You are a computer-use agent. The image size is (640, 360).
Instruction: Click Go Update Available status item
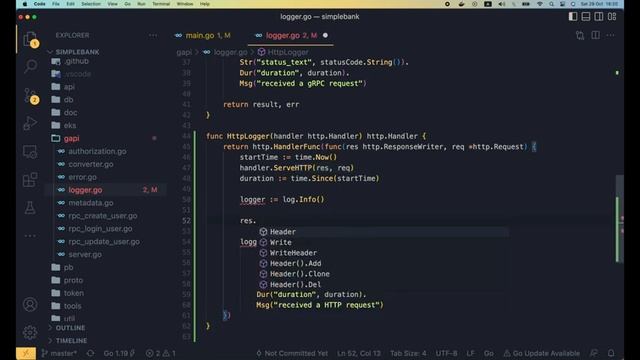coord(541,353)
